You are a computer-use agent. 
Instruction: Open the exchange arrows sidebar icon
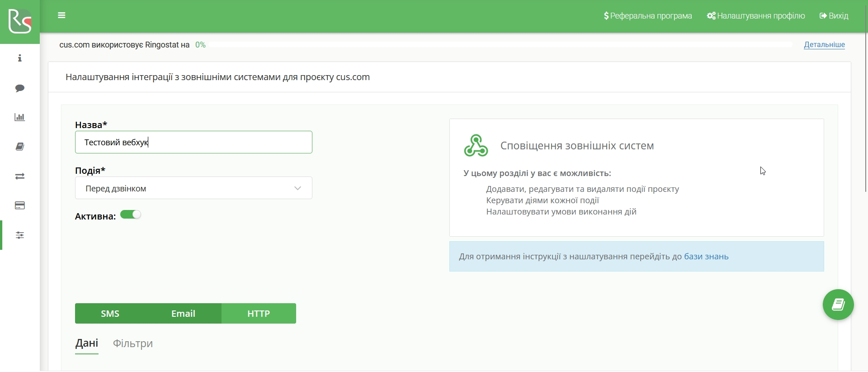pyautogui.click(x=20, y=176)
